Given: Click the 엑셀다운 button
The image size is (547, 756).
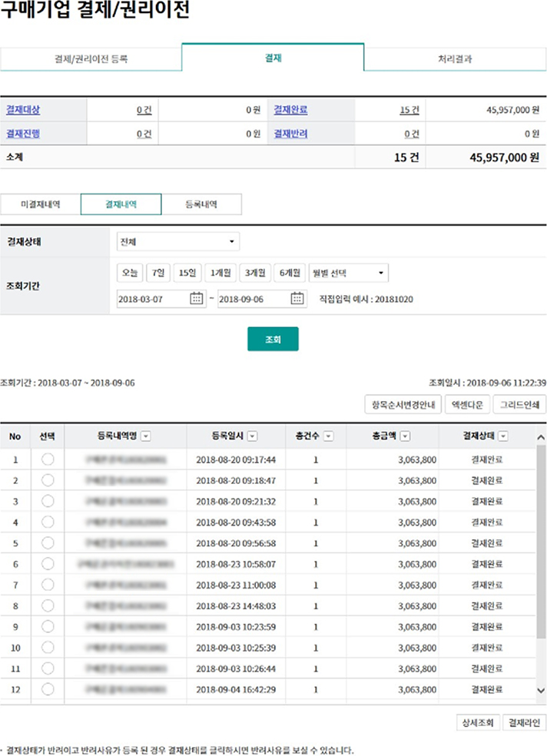Looking at the screenshot, I should pyautogui.click(x=466, y=404).
